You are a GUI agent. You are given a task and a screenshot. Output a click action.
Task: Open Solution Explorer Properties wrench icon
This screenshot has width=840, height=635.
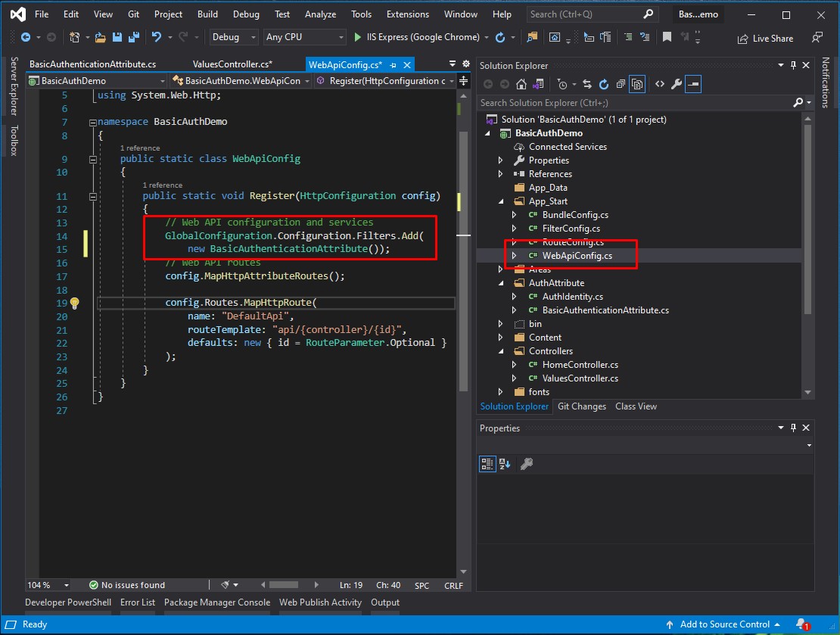(676, 84)
